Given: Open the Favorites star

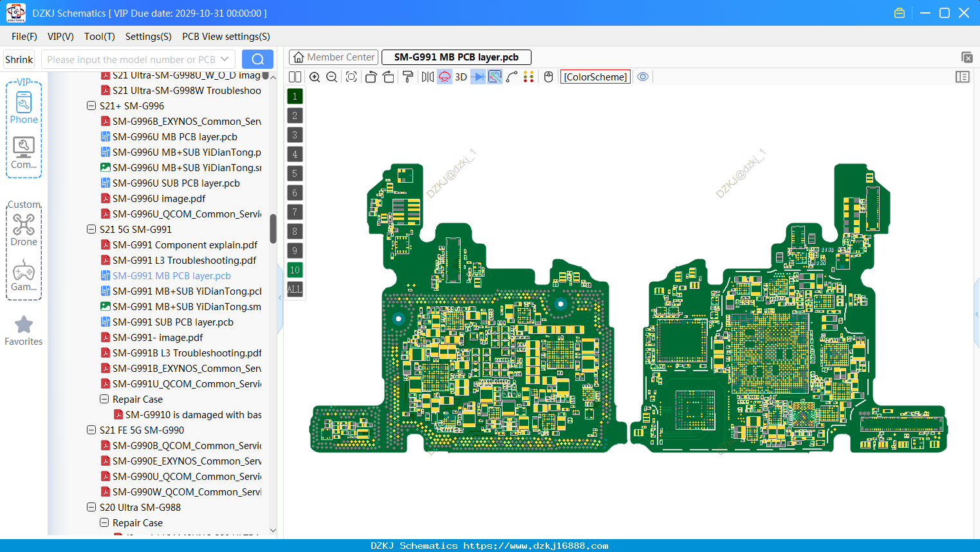Looking at the screenshot, I should [24, 331].
